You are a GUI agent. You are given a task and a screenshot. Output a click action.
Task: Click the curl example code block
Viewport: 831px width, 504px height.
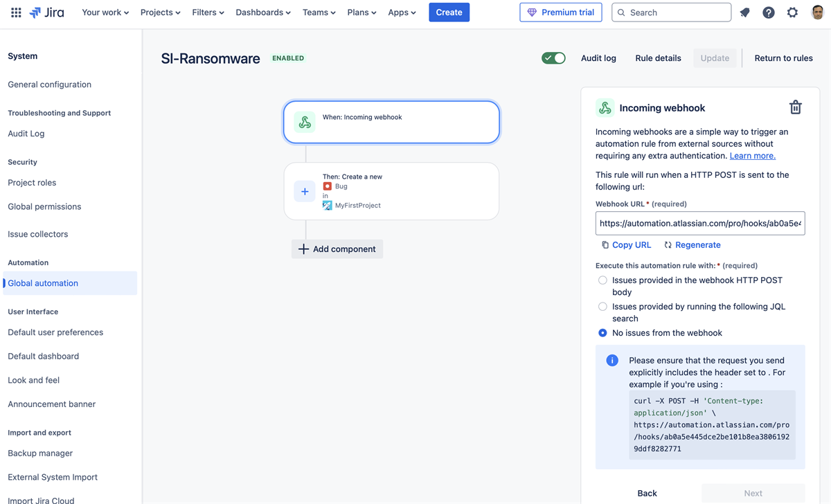click(x=712, y=425)
